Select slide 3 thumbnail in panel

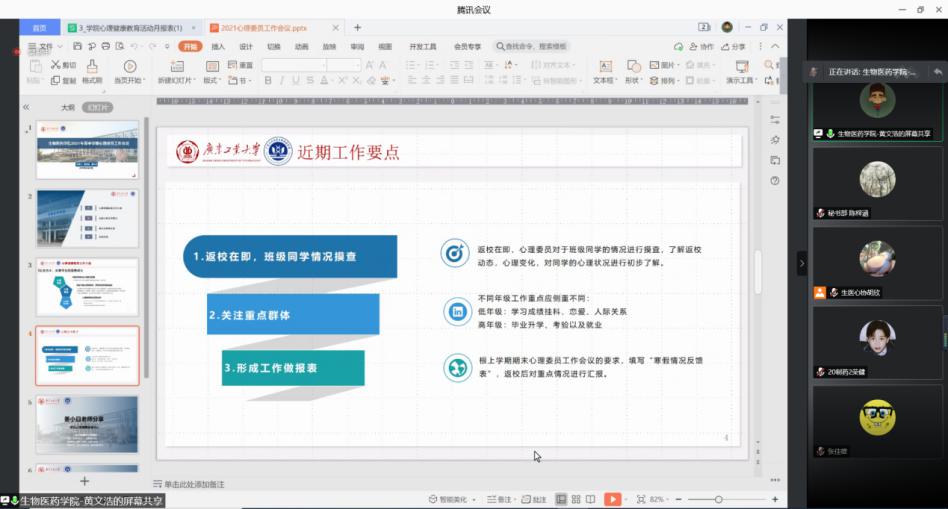coord(87,287)
